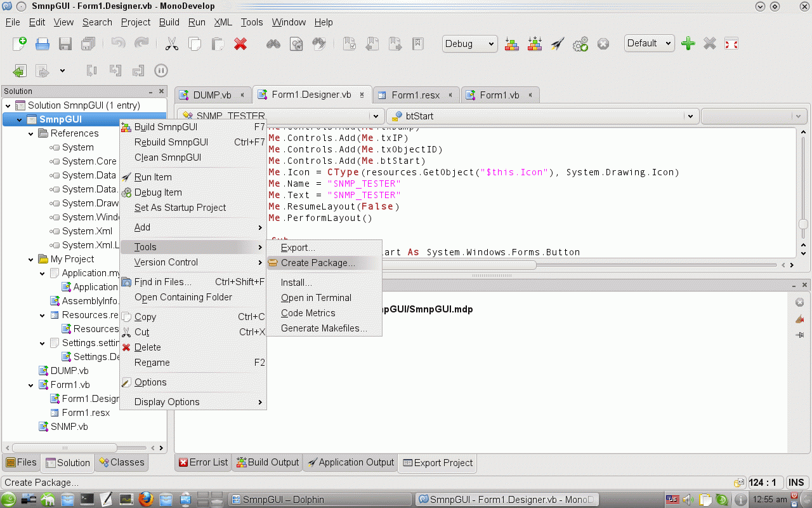Choose Export... from the Tools submenu
The image size is (812, 508).
(324, 248)
